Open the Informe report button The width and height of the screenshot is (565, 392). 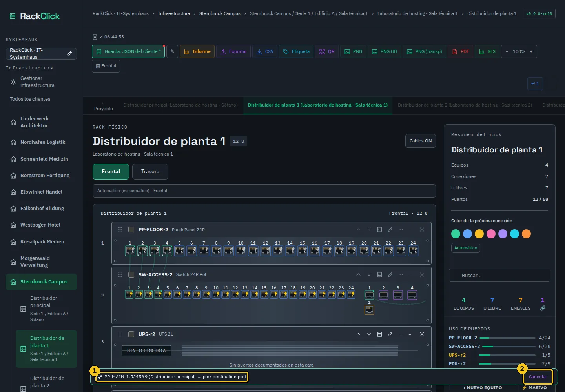(197, 51)
